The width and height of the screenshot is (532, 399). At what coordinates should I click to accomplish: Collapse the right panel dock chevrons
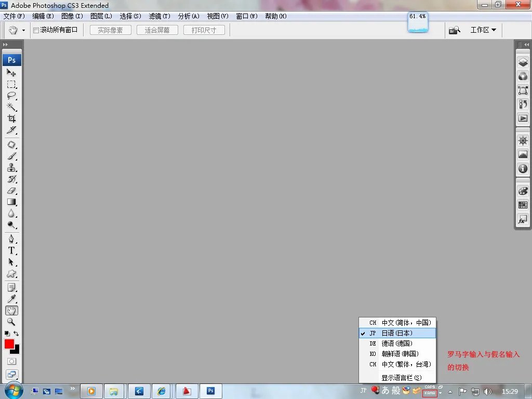pyautogui.click(x=526, y=45)
